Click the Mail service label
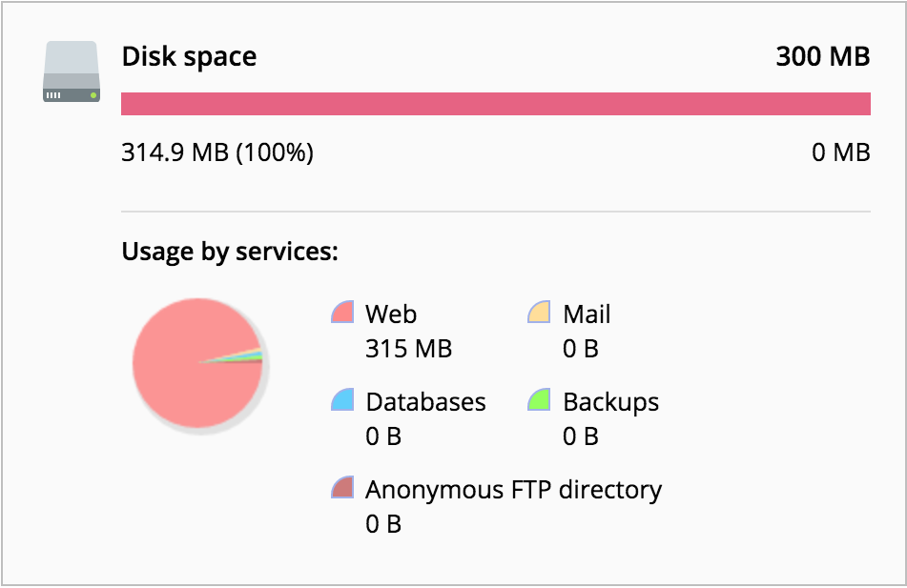 (587, 314)
